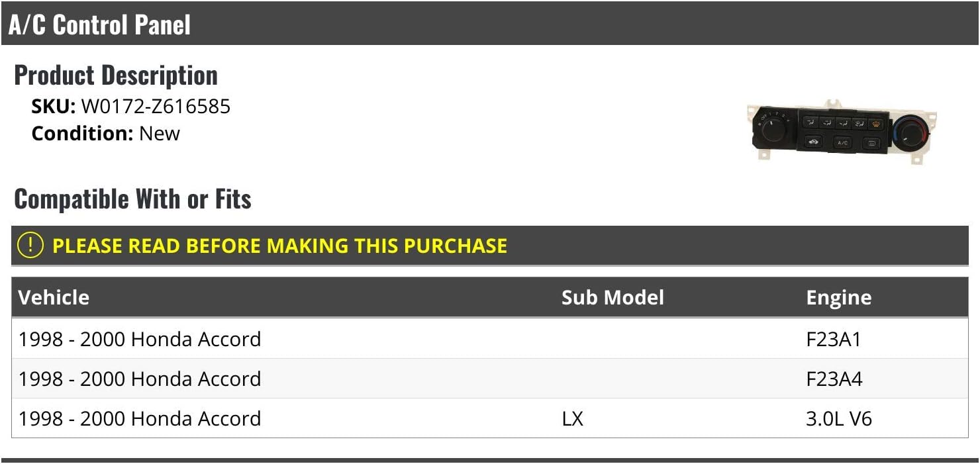This screenshot has height=464, width=980.
Task: Click the yellow warning exclamation icon
Action: [x=30, y=246]
